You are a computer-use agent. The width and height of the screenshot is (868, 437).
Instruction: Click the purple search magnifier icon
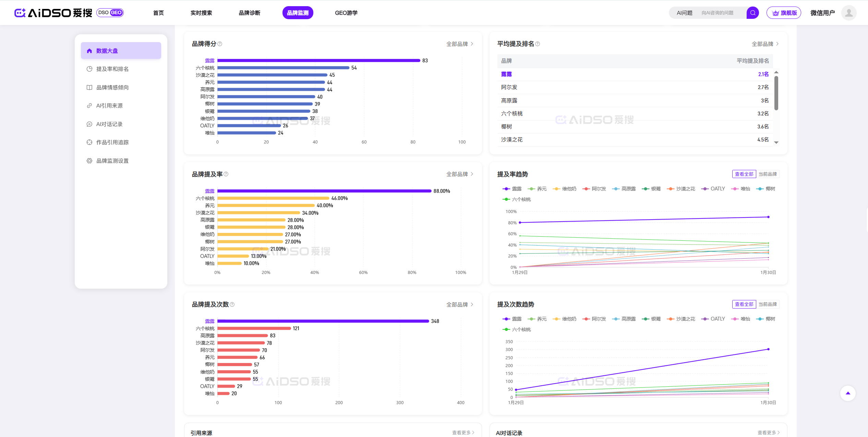coord(752,13)
